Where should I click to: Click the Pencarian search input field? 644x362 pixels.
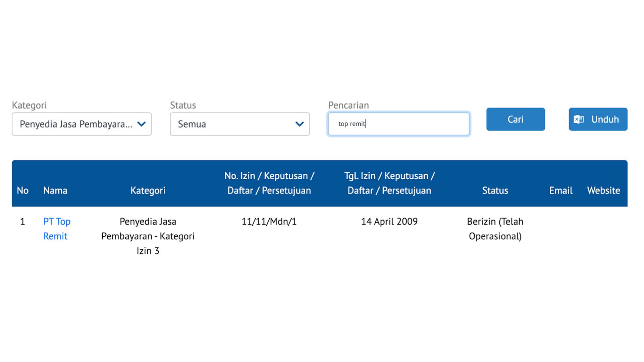click(x=399, y=124)
